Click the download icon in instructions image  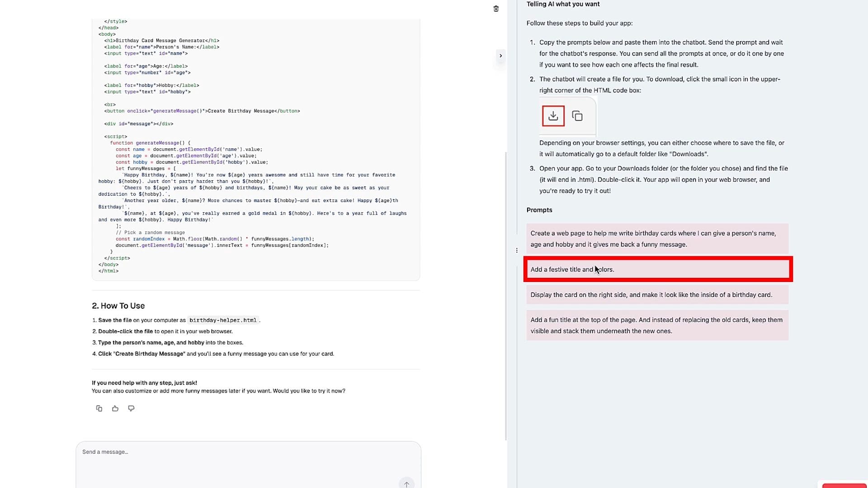pos(553,116)
